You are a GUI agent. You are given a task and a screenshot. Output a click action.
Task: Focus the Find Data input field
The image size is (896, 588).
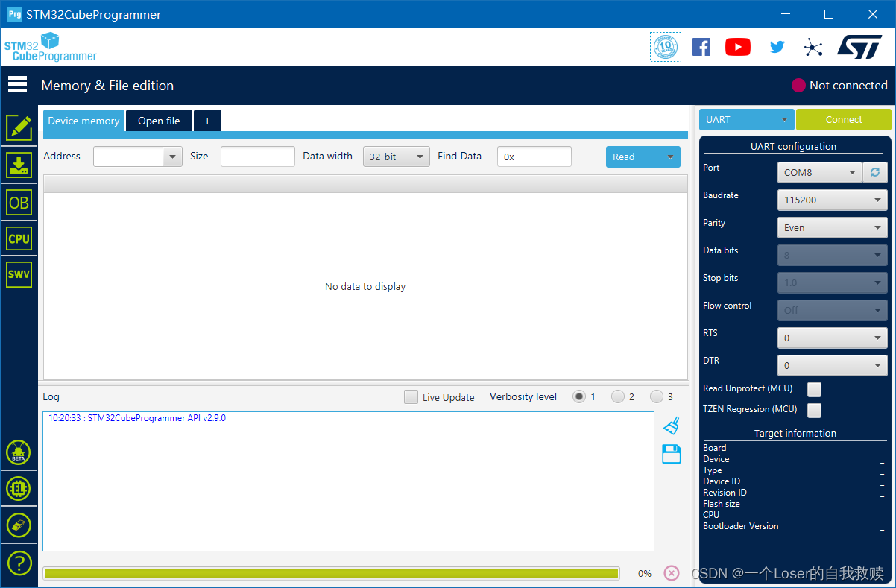pos(534,157)
